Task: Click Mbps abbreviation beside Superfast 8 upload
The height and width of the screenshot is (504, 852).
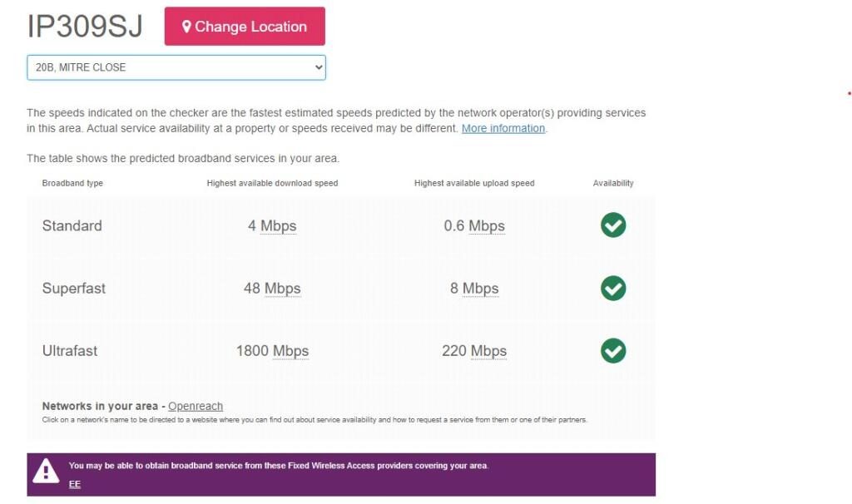Action: tap(480, 289)
